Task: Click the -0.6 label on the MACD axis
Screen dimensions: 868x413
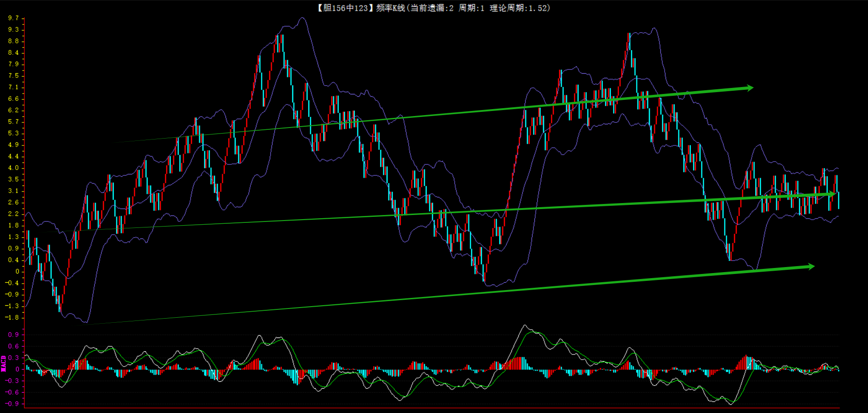Action: [12, 392]
